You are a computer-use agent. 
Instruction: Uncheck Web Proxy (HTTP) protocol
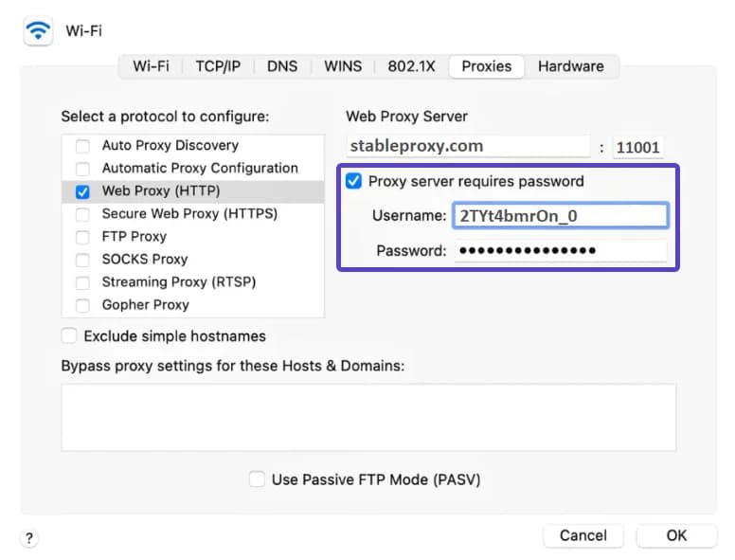tap(82, 191)
